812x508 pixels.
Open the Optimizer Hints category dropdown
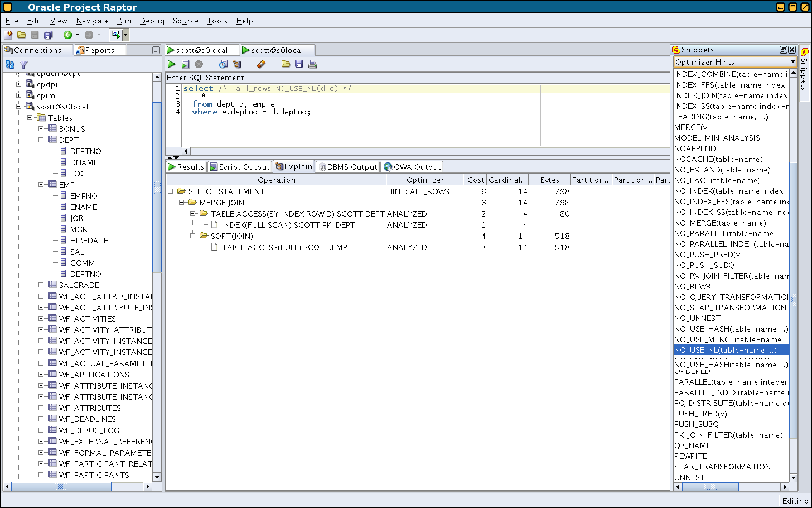point(792,62)
